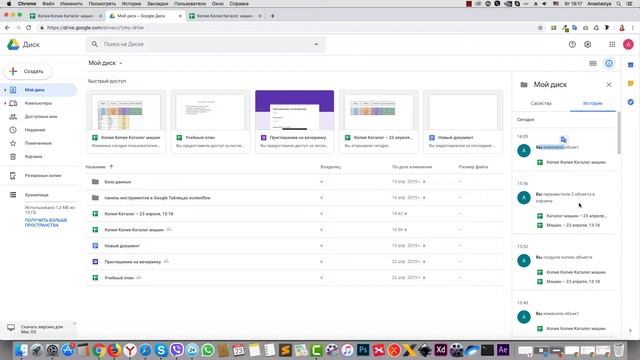Open a new Chrome tab
The height and width of the screenshot is (360, 640).
click(x=272, y=16)
